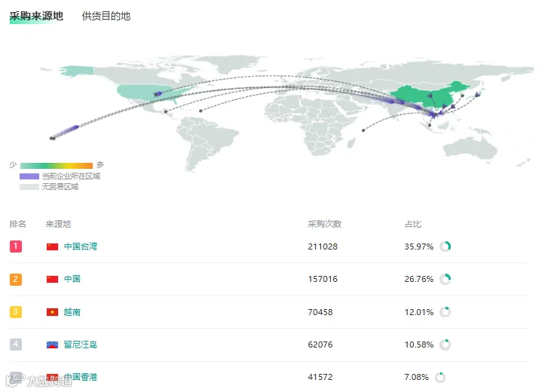The height and width of the screenshot is (392, 545).
Task: Click the yellow rank 3 badge
Action: pos(16,312)
